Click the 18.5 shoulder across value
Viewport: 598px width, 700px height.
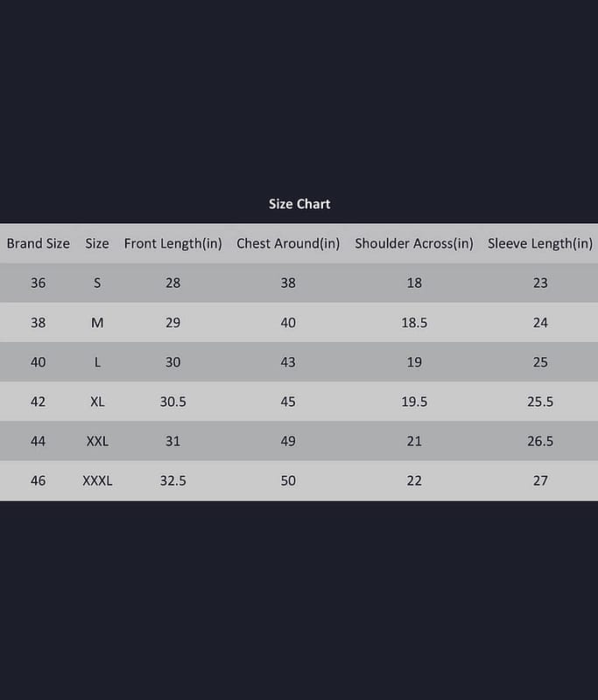pos(414,322)
